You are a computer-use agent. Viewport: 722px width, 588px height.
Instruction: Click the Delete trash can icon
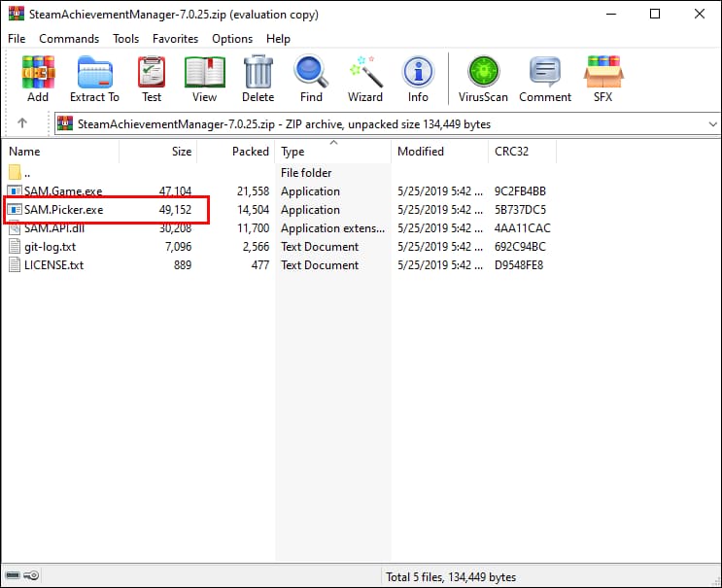(258, 72)
